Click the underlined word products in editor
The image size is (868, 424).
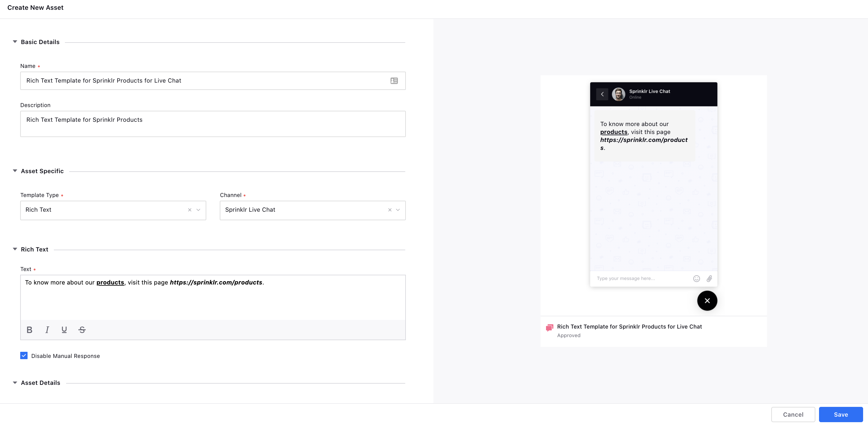[x=110, y=283]
